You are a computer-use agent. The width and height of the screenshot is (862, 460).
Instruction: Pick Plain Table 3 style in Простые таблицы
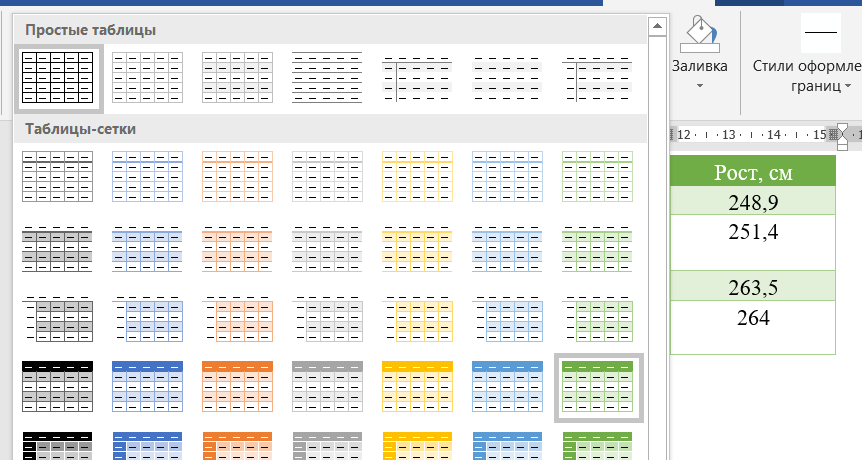(417, 77)
